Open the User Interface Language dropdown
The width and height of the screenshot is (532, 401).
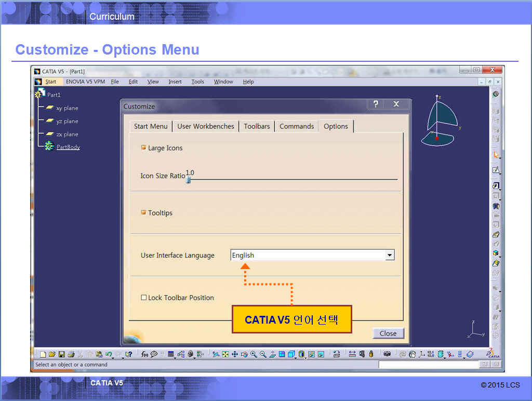(390, 255)
